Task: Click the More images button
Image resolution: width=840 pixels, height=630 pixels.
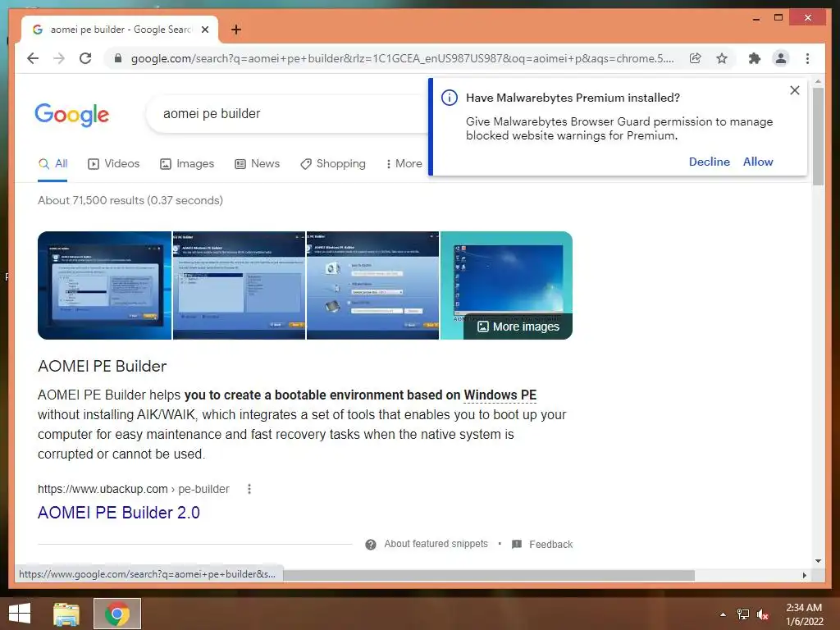Action: (x=518, y=326)
